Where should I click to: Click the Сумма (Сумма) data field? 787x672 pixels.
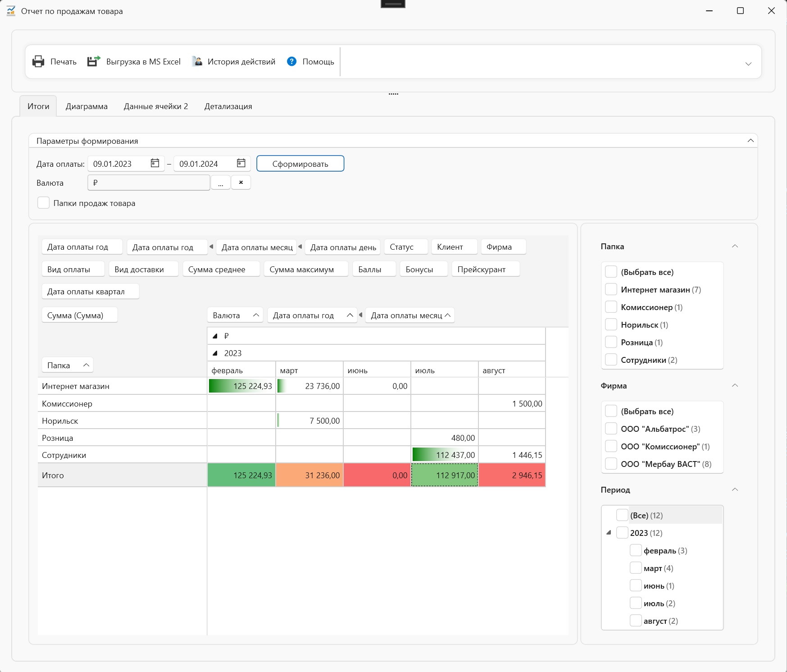(x=79, y=315)
